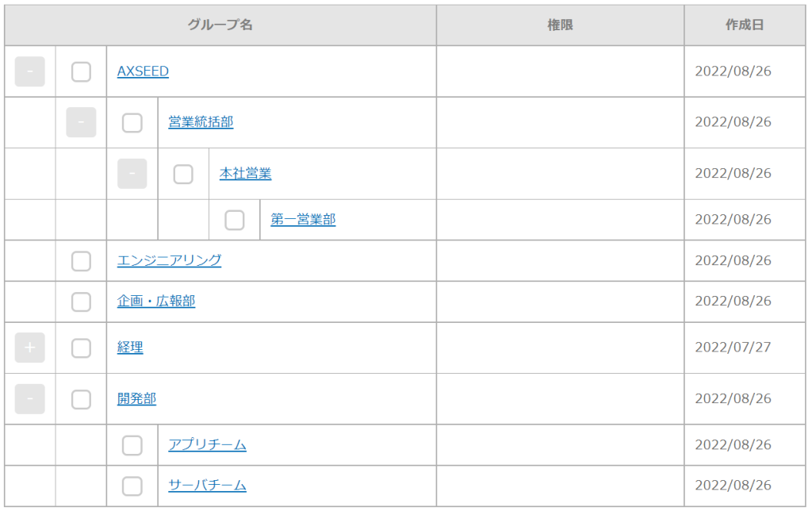
Task: Click the 作成日 column header
Action: coord(744,25)
